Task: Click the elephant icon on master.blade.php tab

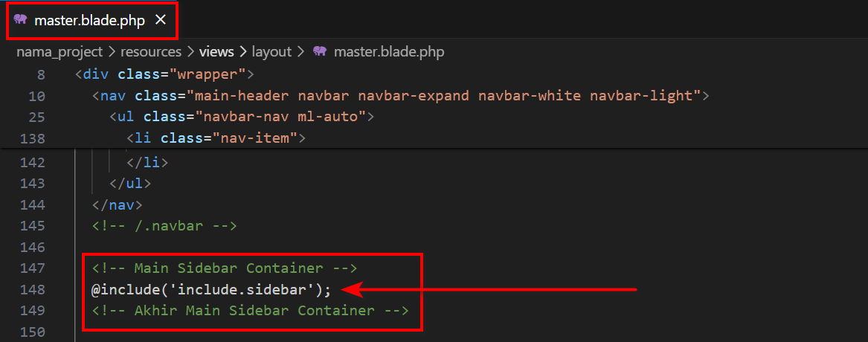Action: (21, 21)
